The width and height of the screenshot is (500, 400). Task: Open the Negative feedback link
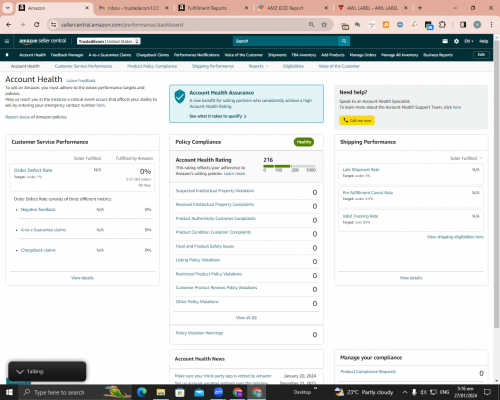(38, 209)
